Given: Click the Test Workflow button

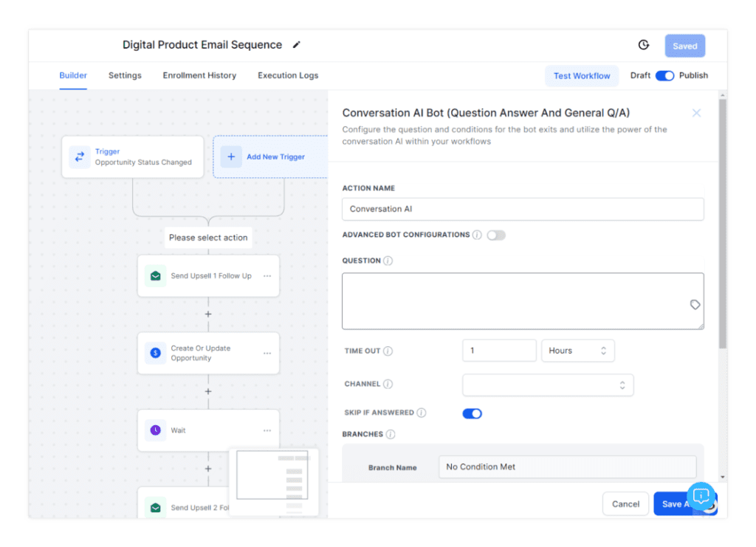Looking at the screenshot, I should [582, 75].
